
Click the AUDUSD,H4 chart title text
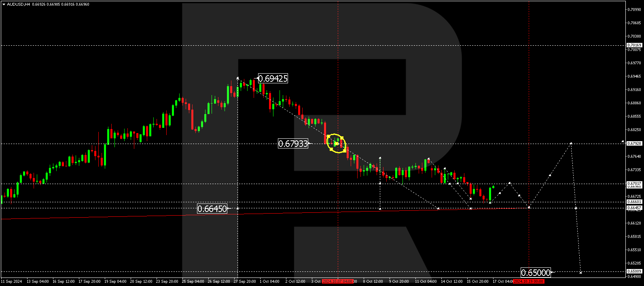[x=18, y=4]
